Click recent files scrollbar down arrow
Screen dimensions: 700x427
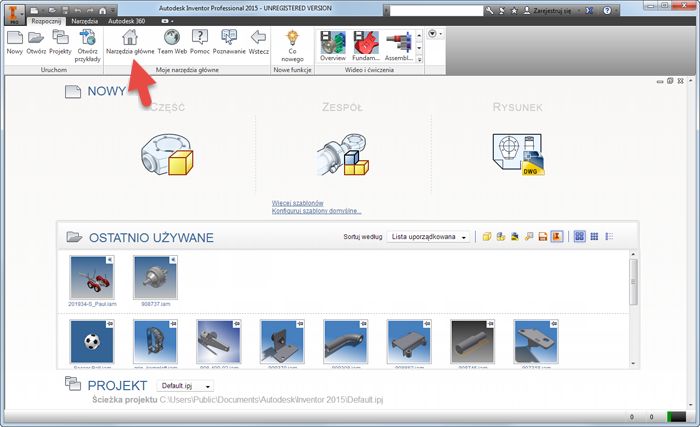633,364
